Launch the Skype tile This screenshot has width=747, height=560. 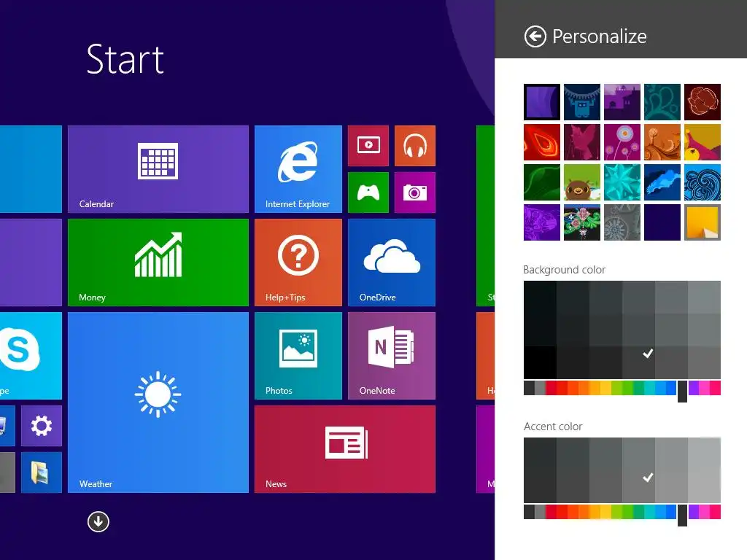click(x=31, y=356)
